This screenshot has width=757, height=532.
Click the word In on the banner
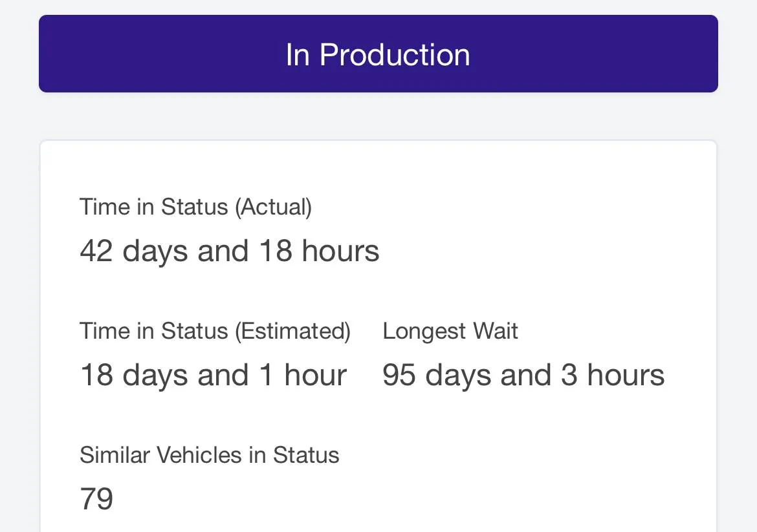[x=298, y=54]
